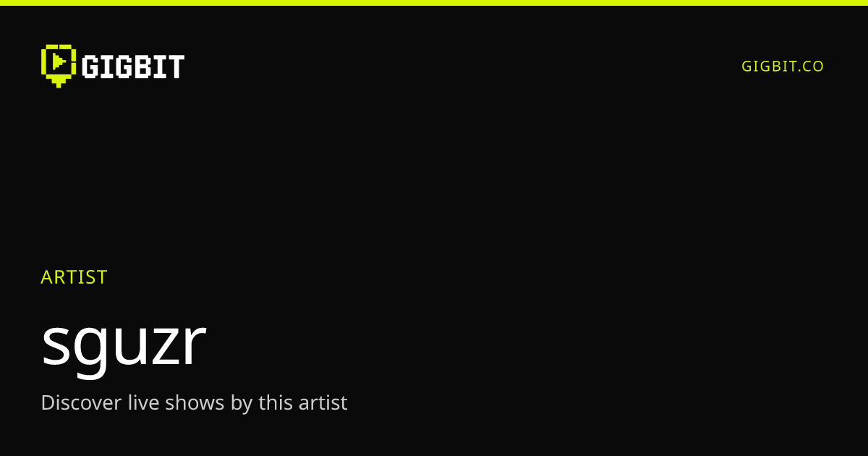868x456 pixels.
Task: Select the play triangle inside the logo
Action: click(59, 61)
